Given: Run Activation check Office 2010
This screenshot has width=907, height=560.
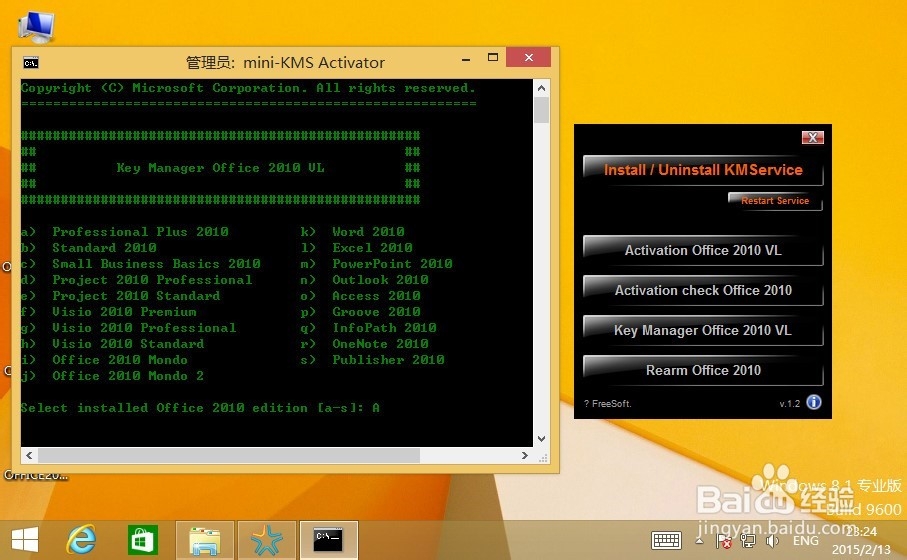Looking at the screenshot, I should click(703, 290).
